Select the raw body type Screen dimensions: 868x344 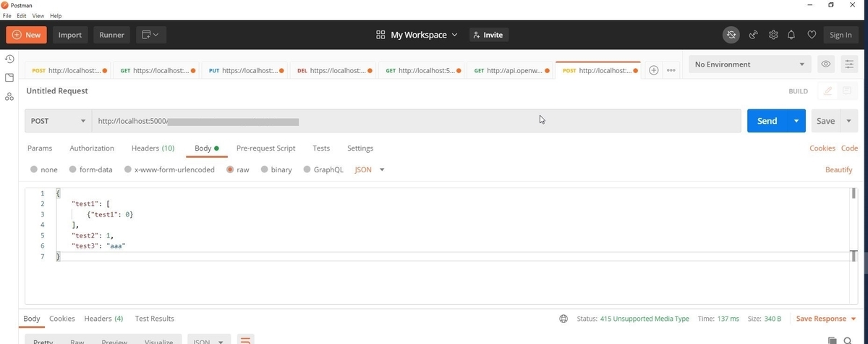coord(237,169)
